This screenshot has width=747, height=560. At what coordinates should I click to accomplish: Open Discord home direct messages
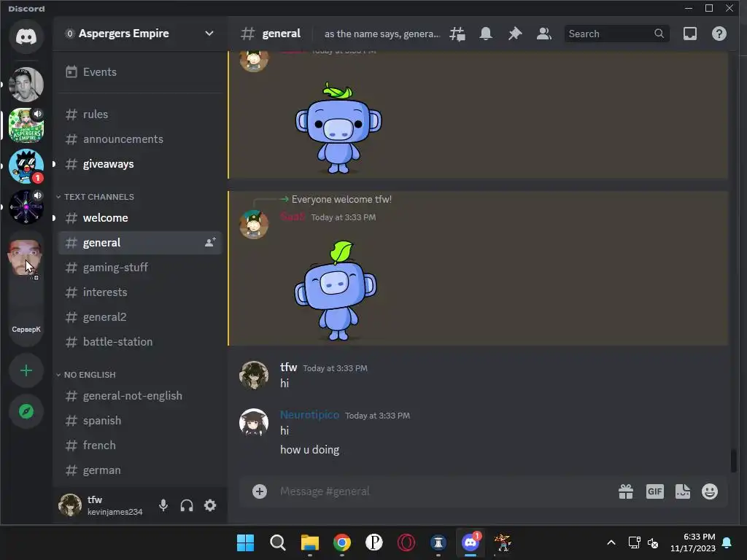coord(26,36)
